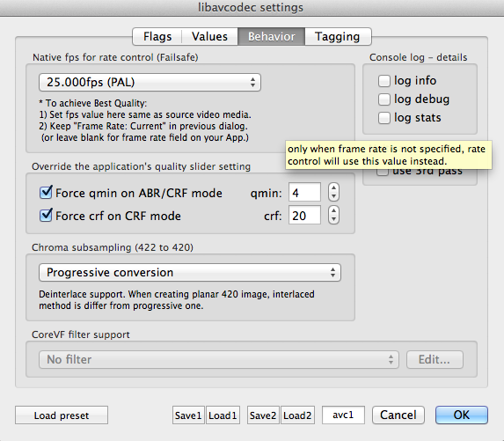This screenshot has height=441, width=504.
Task: Select the Tagging tab
Action: tap(338, 36)
